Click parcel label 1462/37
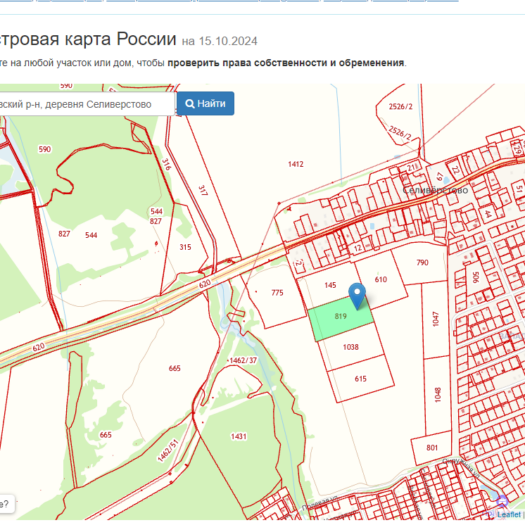The height and width of the screenshot is (525, 525). pyautogui.click(x=243, y=361)
